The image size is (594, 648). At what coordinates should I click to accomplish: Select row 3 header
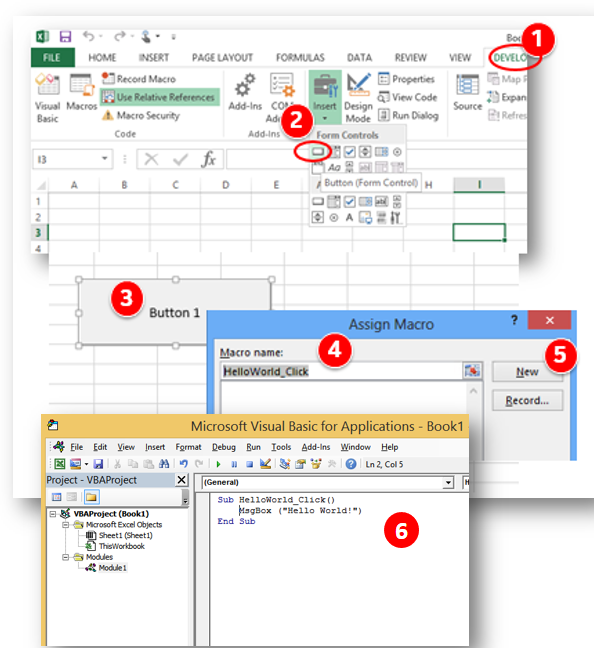(x=38, y=233)
